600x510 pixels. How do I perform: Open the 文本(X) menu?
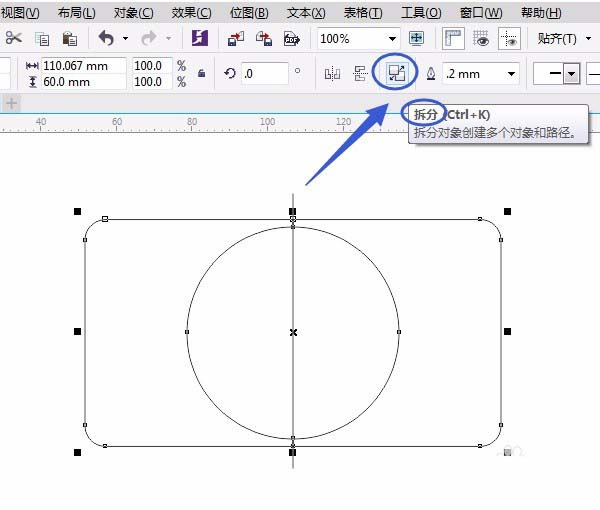306,13
